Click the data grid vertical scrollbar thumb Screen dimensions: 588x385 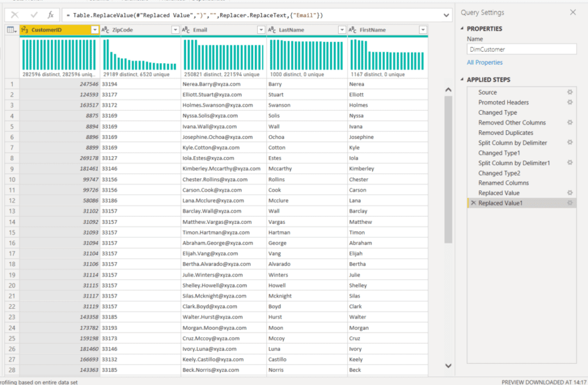448,169
